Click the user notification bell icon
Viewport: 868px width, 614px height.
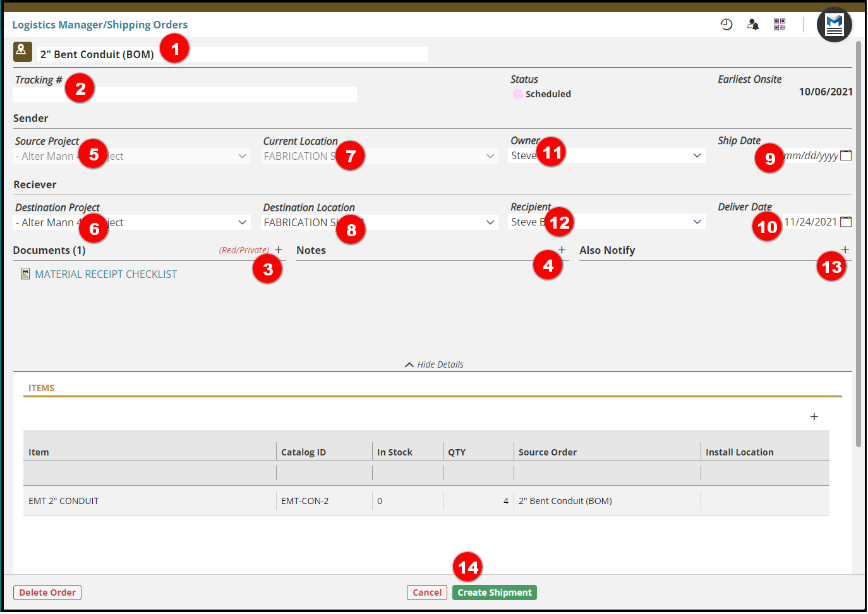click(x=753, y=25)
